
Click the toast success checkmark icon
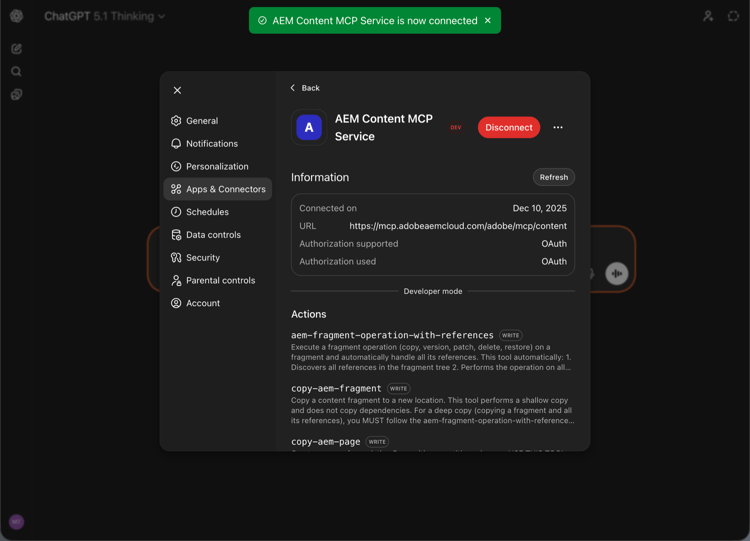pos(262,21)
